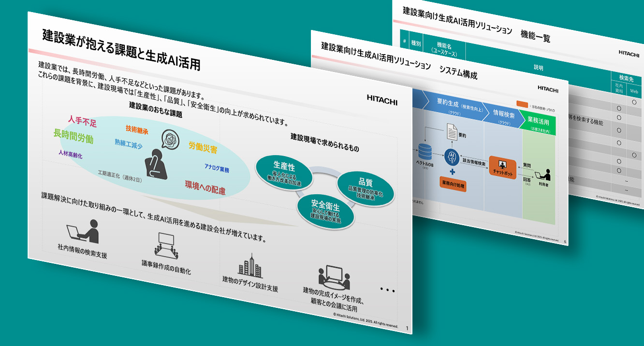
Task: Open the 要約 document summary icon
Action: click(452, 131)
